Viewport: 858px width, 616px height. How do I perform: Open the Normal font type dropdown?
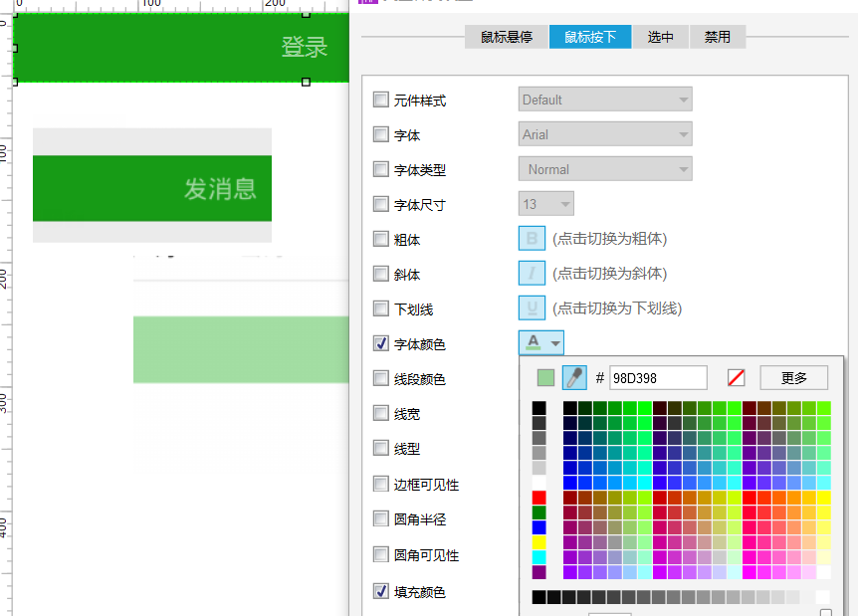tap(605, 169)
